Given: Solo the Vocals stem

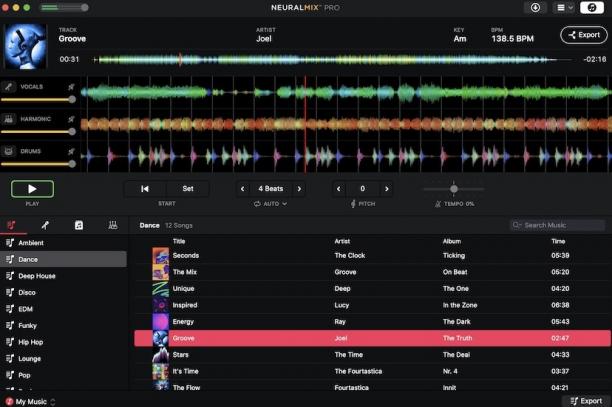Looking at the screenshot, I should coord(71,87).
